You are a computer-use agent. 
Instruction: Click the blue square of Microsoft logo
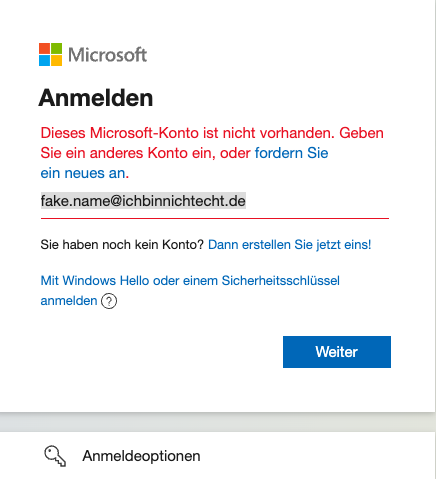tap(44, 60)
